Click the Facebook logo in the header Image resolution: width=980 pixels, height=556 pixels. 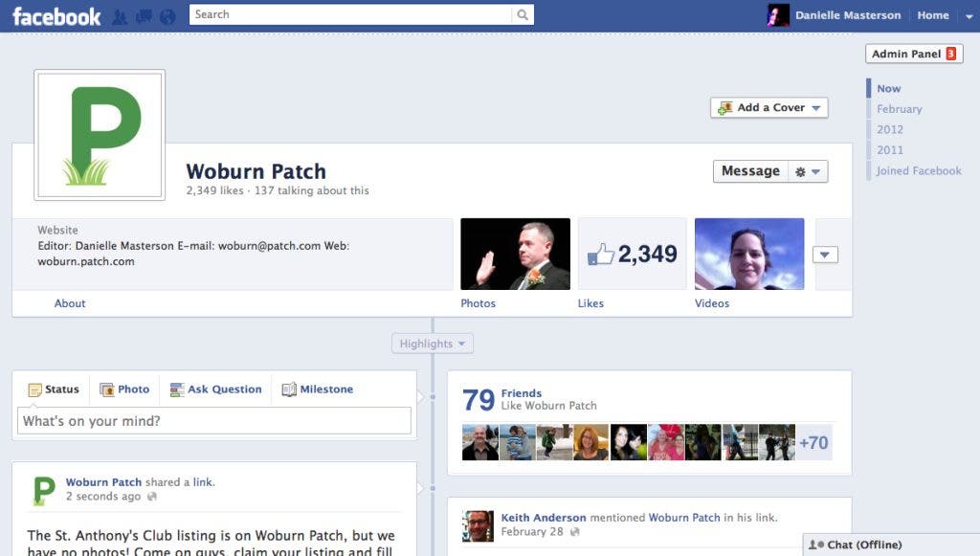[x=56, y=16]
